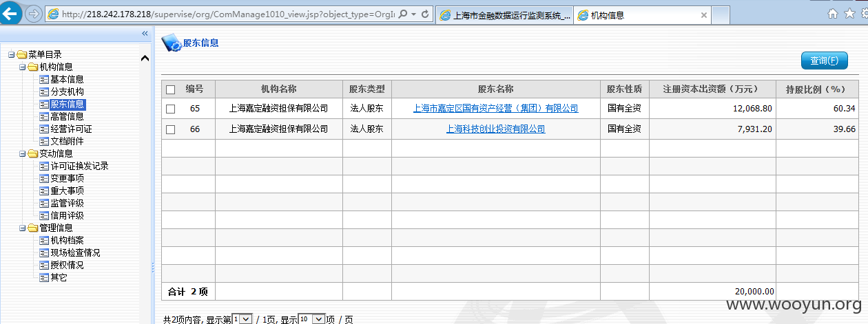868x324 pixels.
Task: Switch to the 上海市金融数据运行监测系统 tab
Action: pos(505,14)
